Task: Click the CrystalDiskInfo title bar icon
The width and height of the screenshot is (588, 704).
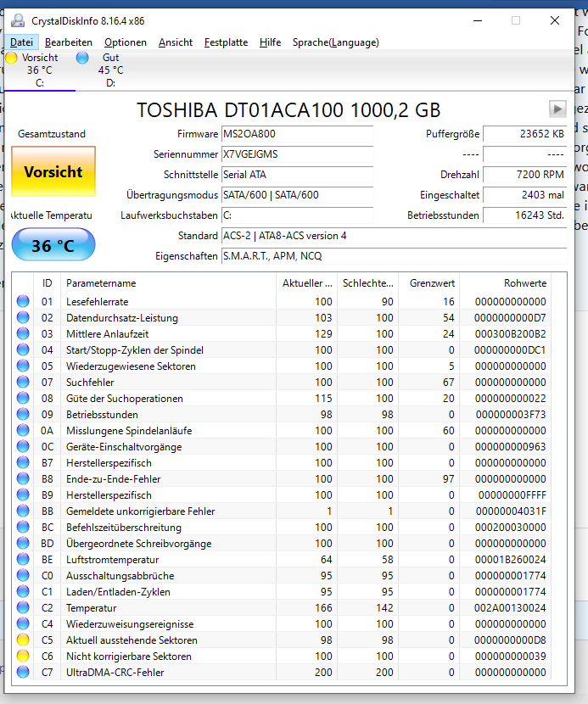Action: pyautogui.click(x=18, y=20)
